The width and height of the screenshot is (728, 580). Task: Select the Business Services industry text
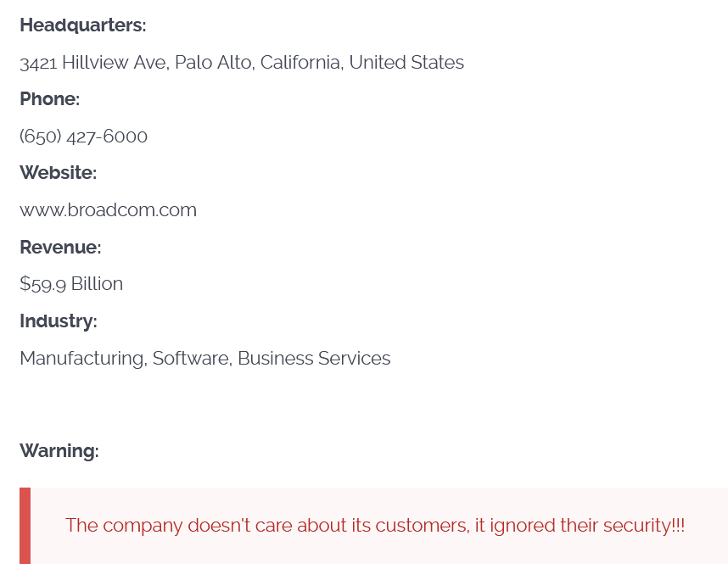coord(314,359)
